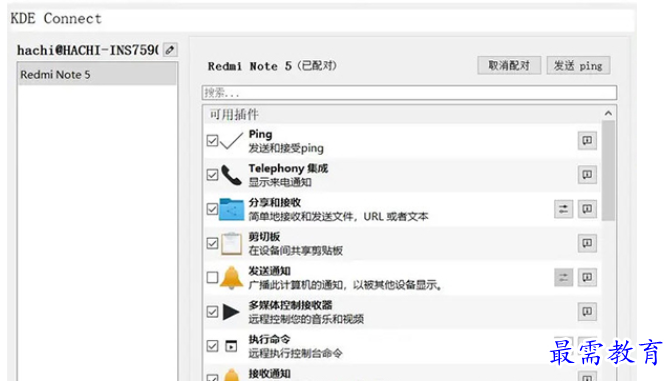Viewport: 671px width, 384px height.
Task: Focus the plugin search field
Action: (409, 92)
